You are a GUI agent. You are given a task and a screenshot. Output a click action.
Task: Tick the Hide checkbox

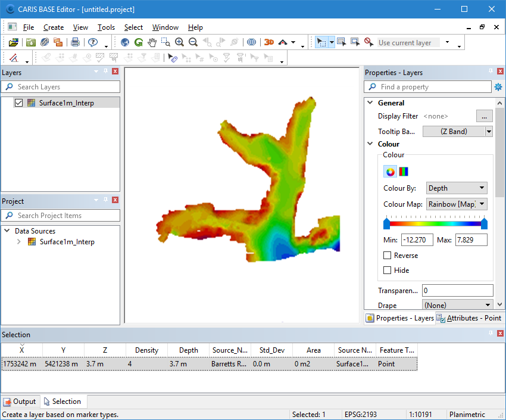[x=388, y=270]
